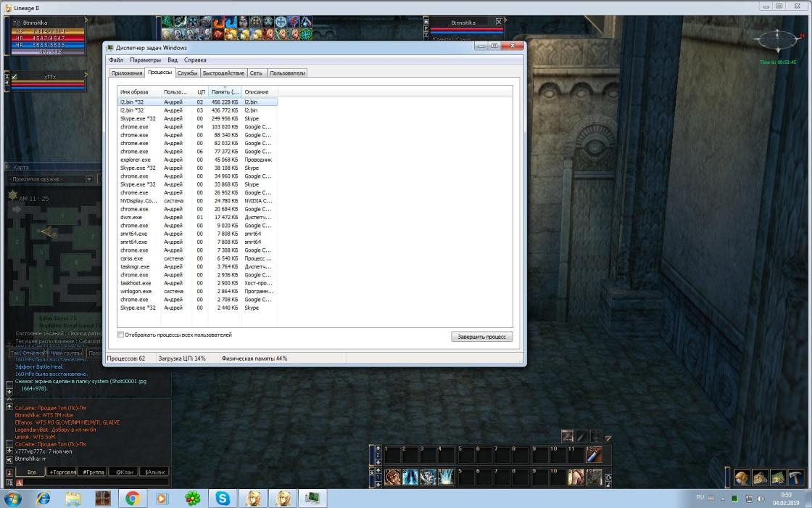Switch chat to the +Торговля channel
This screenshot has height=508, width=812.
pyautogui.click(x=62, y=472)
